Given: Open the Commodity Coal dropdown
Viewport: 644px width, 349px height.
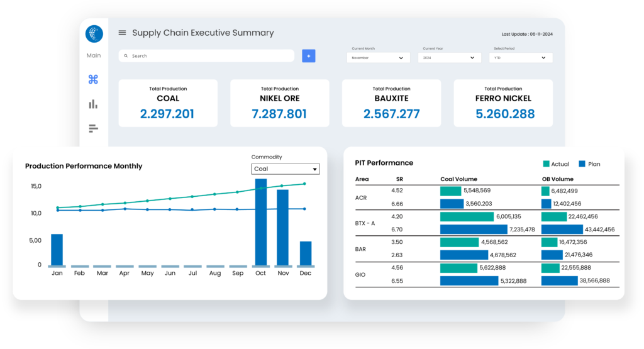Looking at the screenshot, I should pyautogui.click(x=285, y=169).
